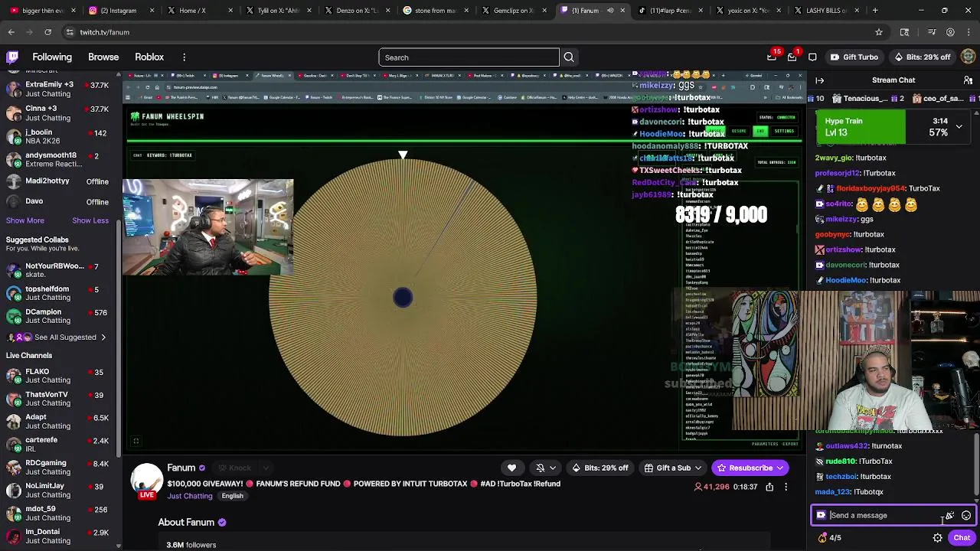Viewport: 980px width, 551px height.
Task: Open the channel points 4/5 icon
Action: tap(830, 538)
